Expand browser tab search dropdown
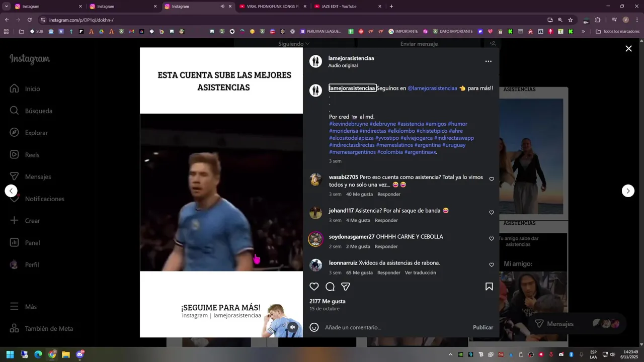The width and height of the screenshot is (644, 362). 7,7
